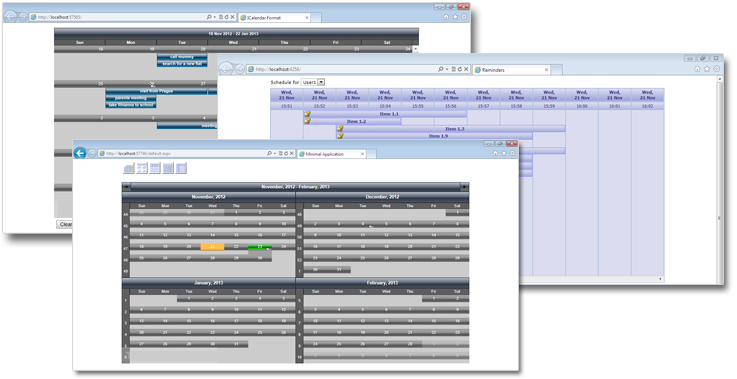This screenshot has height=379, width=737.
Task: Open the 'Item 1.9' schedule bar
Action: (434, 136)
